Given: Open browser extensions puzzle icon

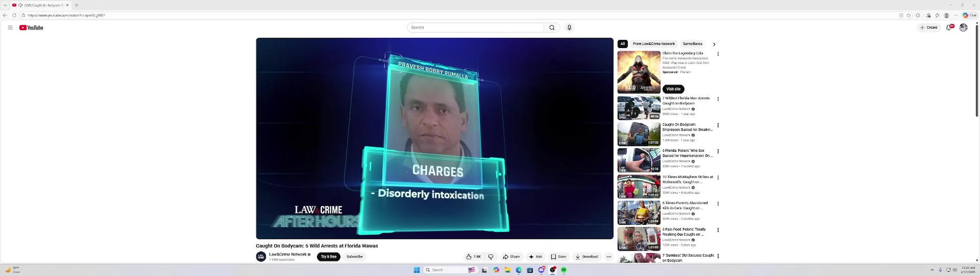Looking at the screenshot, I should point(918,15).
